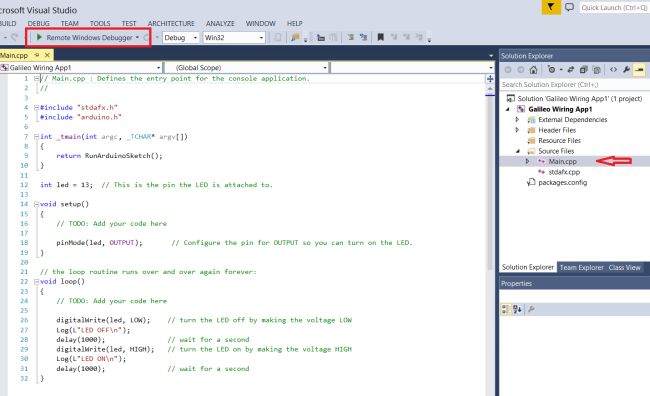
Task: Click the undo arrow in the toolbar
Action: click(x=15, y=37)
